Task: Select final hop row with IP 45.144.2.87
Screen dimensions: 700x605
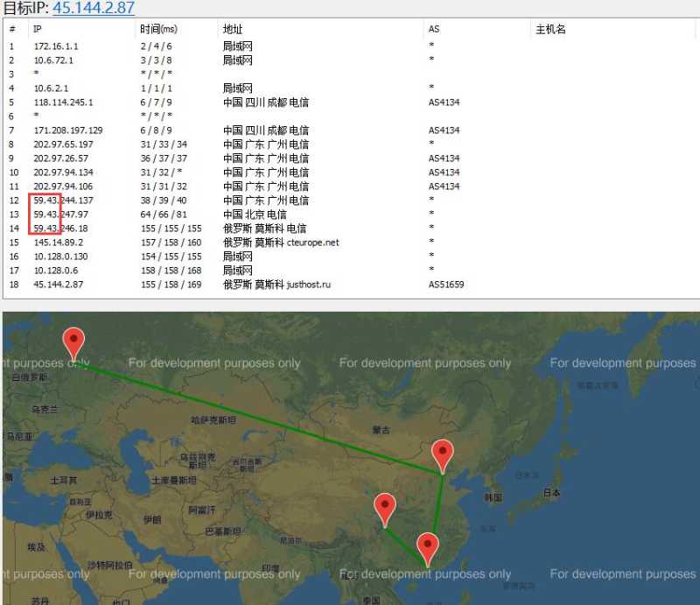Action: 59,285
